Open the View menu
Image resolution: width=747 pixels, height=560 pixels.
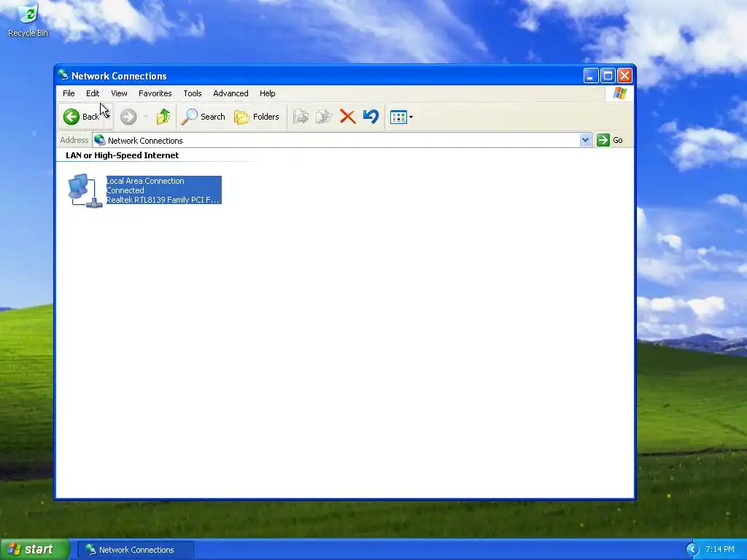click(x=119, y=93)
